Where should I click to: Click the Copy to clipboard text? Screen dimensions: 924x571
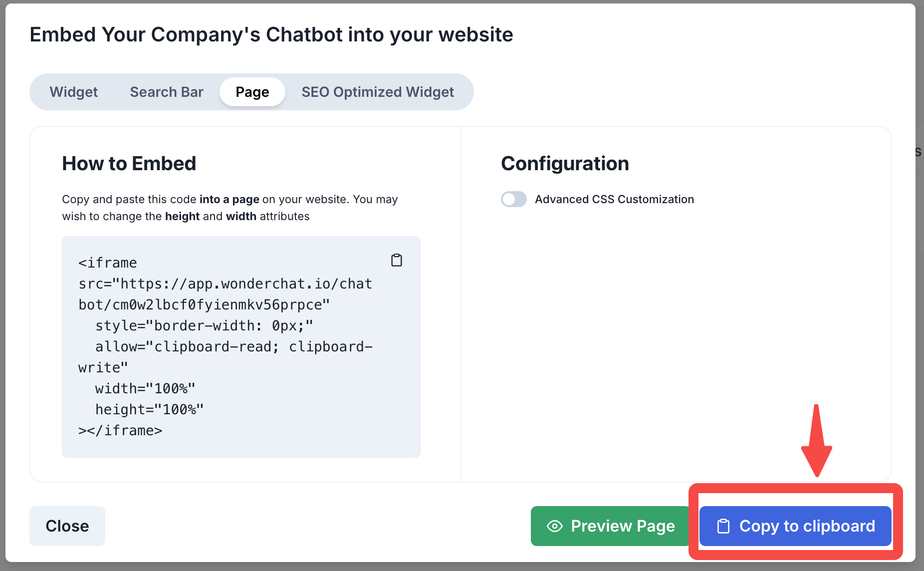[807, 526]
